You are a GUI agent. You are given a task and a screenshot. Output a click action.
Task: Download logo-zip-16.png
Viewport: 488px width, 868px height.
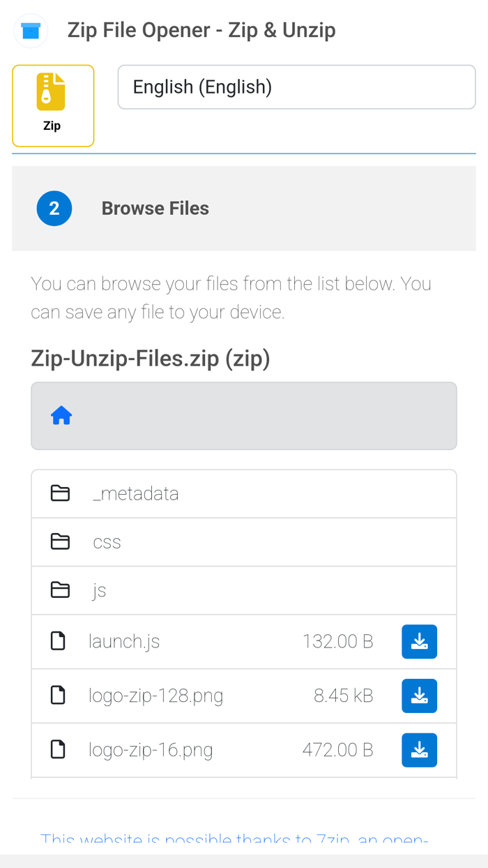point(419,749)
